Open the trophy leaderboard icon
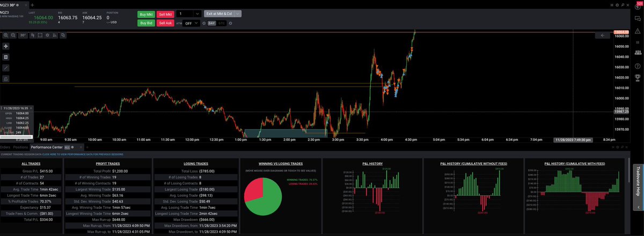This screenshot has height=236, width=644. [638, 77]
